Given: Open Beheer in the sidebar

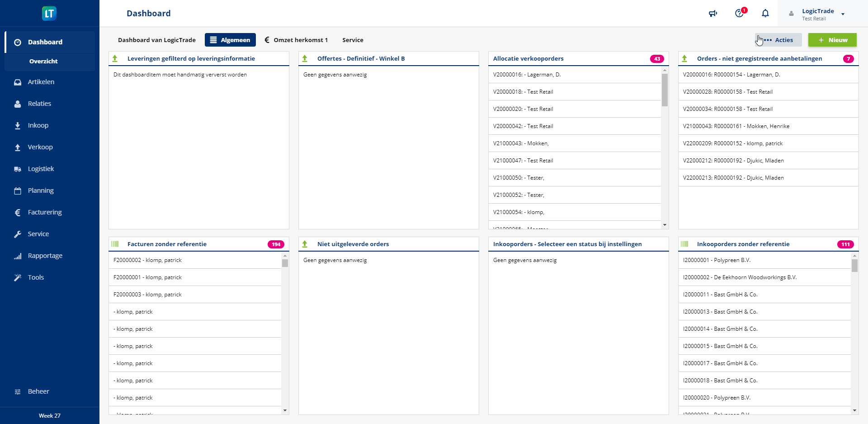Looking at the screenshot, I should click(38, 391).
